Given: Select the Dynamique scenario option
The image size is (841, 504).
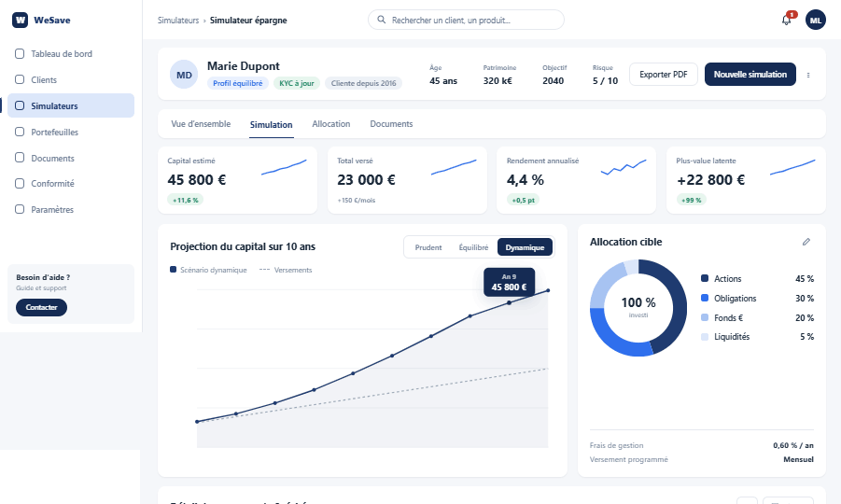Looking at the screenshot, I should (525, 247).
